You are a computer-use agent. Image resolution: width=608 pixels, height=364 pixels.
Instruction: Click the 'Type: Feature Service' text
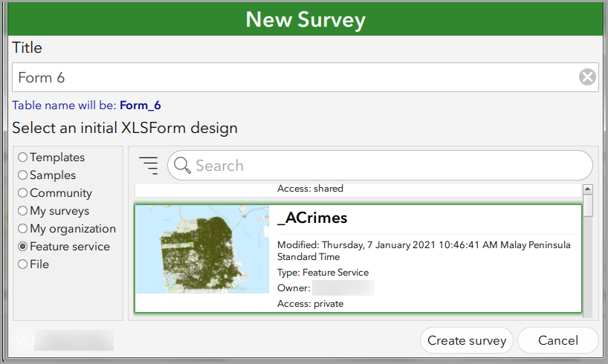click(323, 273)
